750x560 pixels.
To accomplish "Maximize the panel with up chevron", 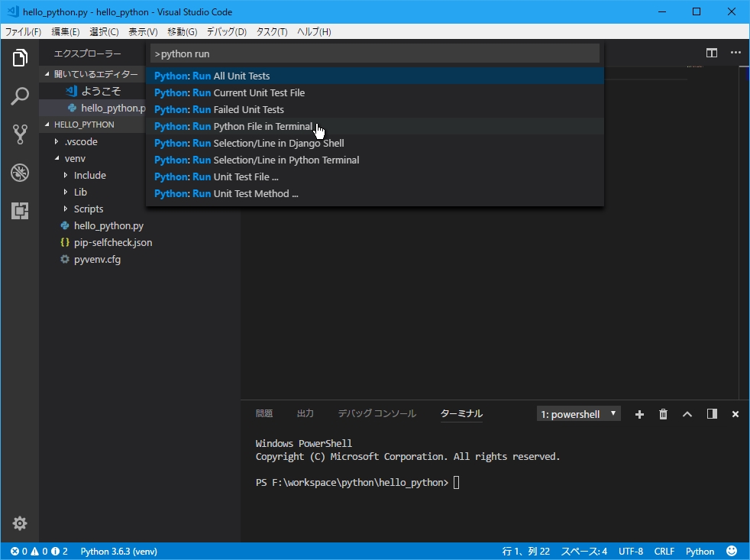I will (x=687, y=415).
